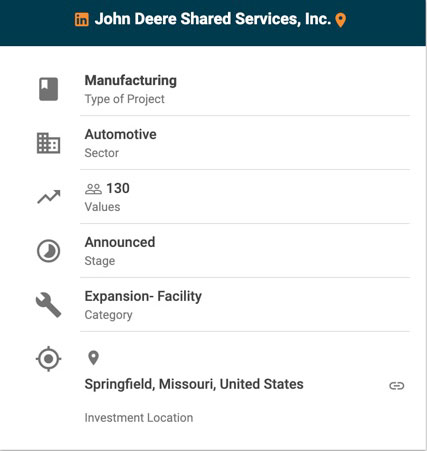Click the clock icon beside Stage

click(x=49, y=251)
